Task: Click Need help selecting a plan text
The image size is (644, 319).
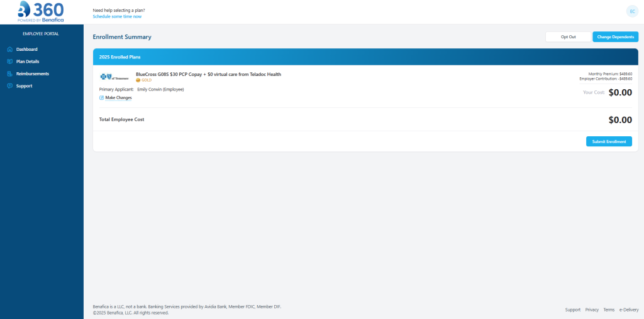Action: point(119,10)
